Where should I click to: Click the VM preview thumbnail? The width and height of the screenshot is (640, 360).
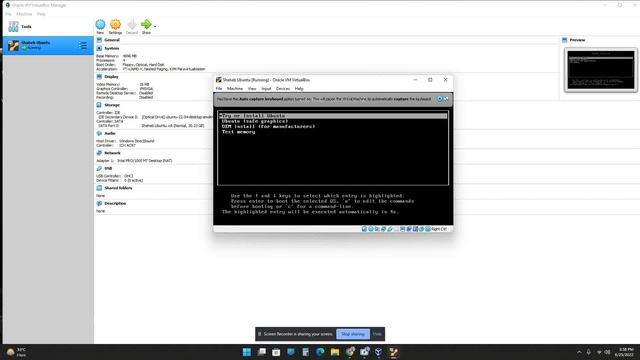coord(601,70)
